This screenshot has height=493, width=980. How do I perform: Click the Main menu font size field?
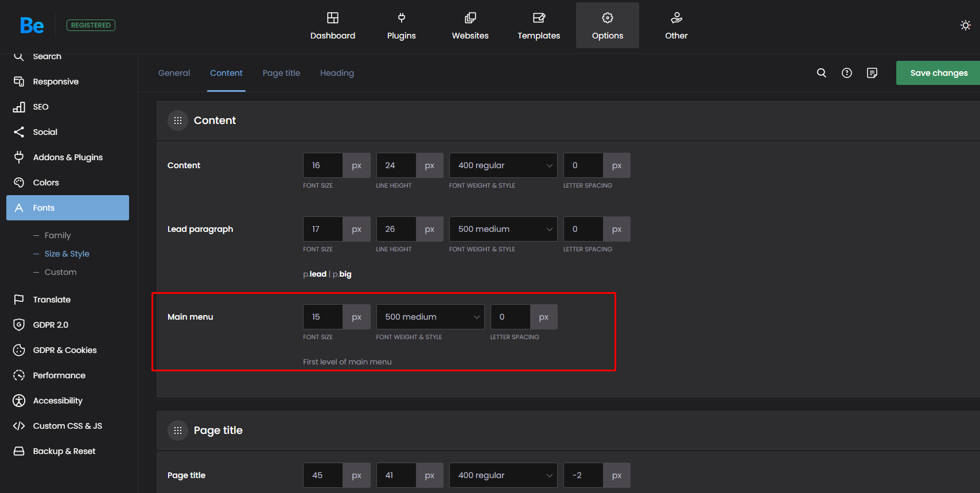point(322,317)
